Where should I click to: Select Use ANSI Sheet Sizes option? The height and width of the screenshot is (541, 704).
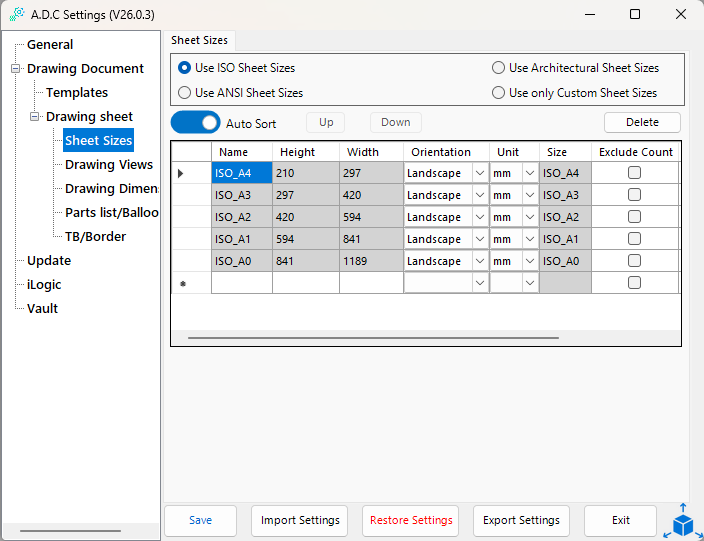[185, 92]
